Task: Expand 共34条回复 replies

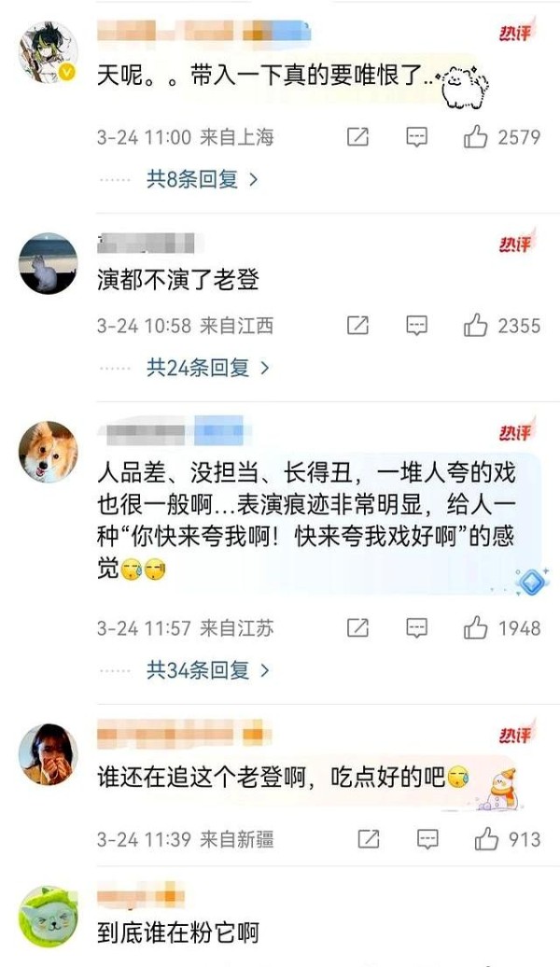Action: tap(208, 670)
